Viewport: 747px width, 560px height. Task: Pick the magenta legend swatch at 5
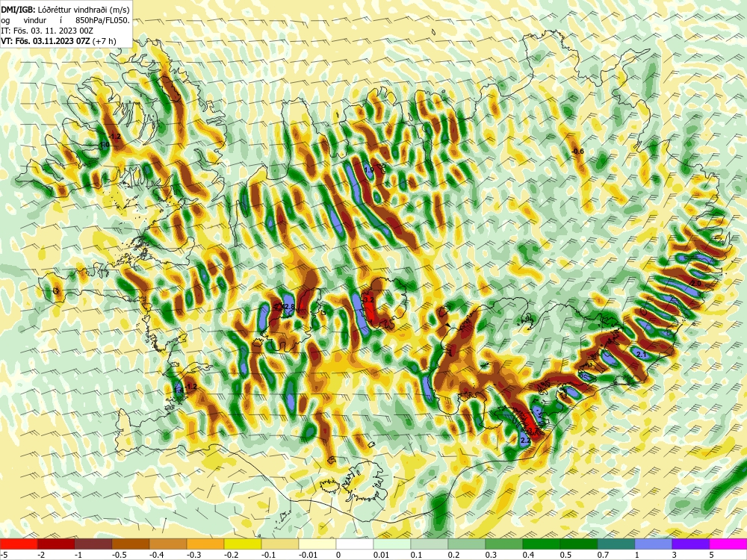click(728, 544)
